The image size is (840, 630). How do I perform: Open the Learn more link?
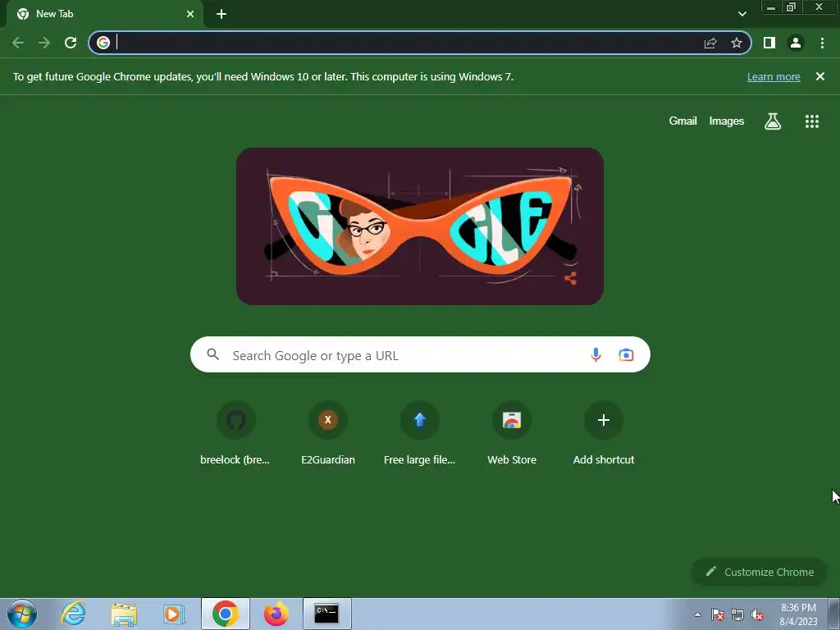point(774,76)
